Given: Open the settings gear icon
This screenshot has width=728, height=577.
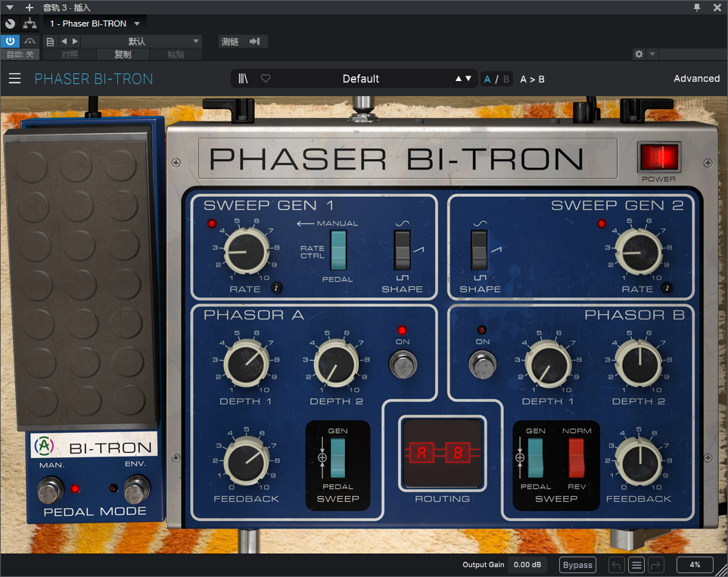Looking at the screenshot, I should pyautogui.click(x=639, y=55).
